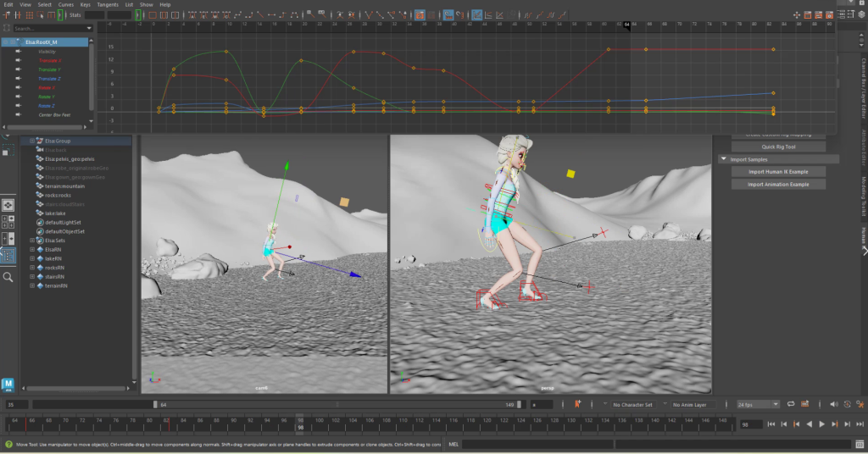868x454 pixels.
Task: Open the Search filter dropdown arrow
Action: tap(89, 28)
